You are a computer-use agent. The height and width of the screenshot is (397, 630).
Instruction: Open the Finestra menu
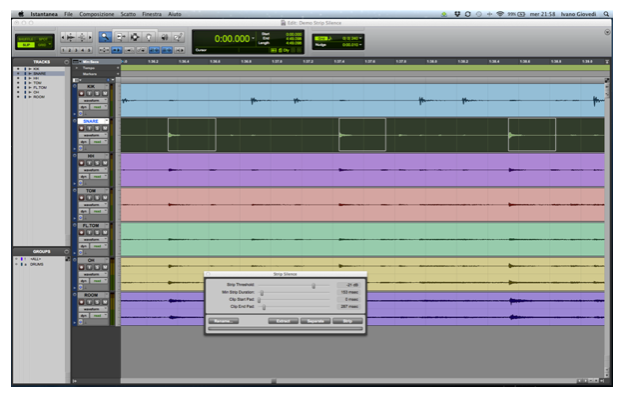[x=152, y=14]
